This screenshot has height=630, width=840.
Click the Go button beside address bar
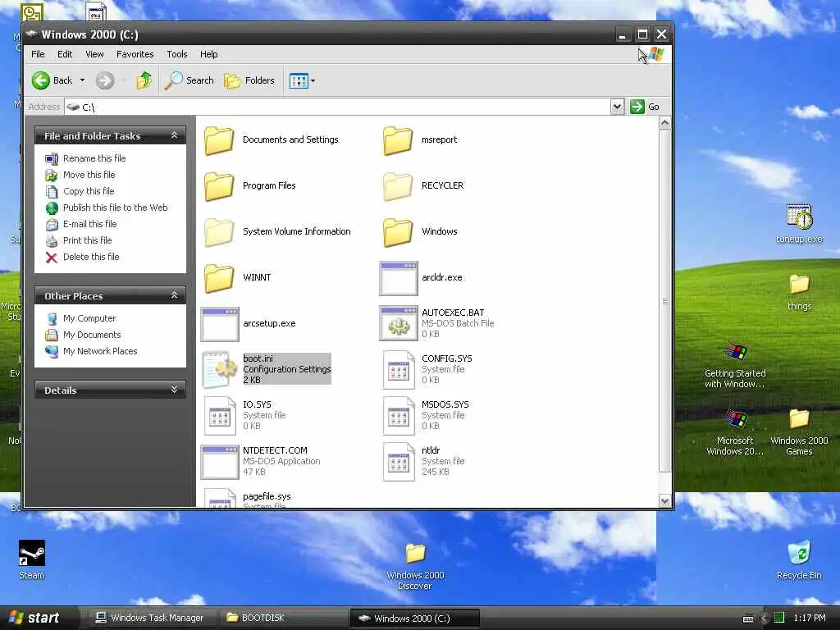(x=645, y=107)
